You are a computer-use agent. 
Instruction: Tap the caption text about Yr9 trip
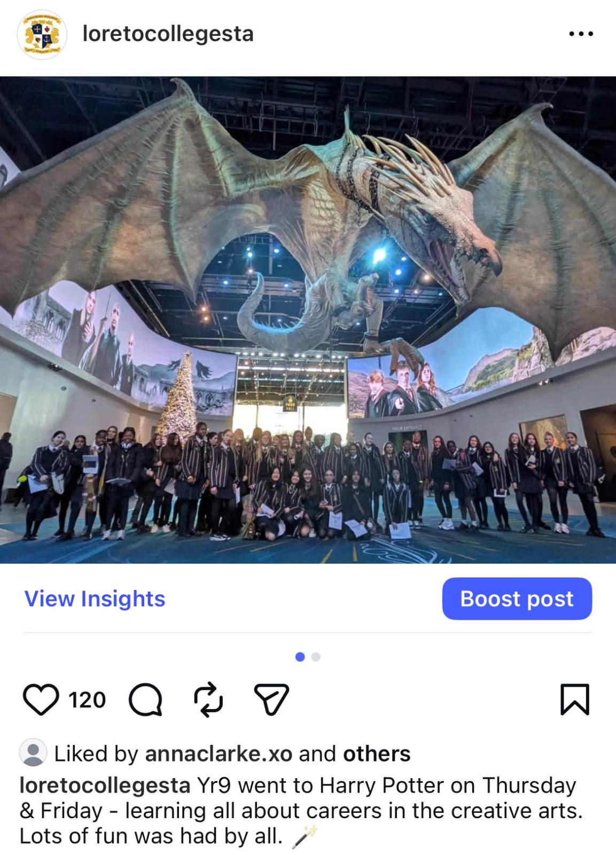pos(301,811)
